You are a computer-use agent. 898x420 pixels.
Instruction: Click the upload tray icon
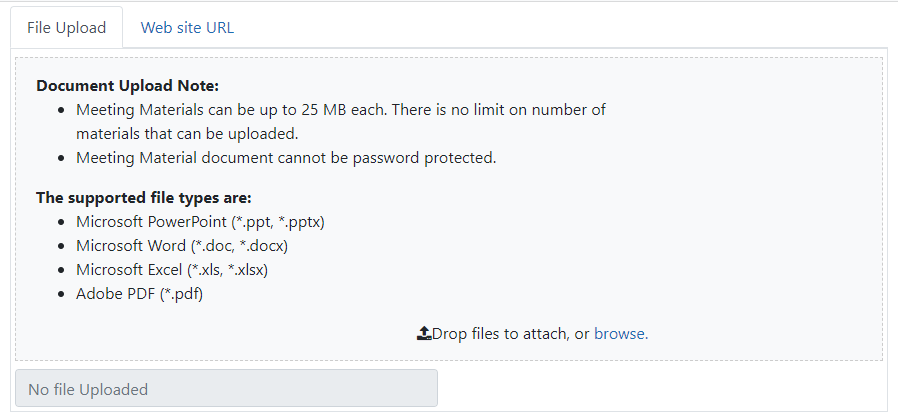(424, 333)
